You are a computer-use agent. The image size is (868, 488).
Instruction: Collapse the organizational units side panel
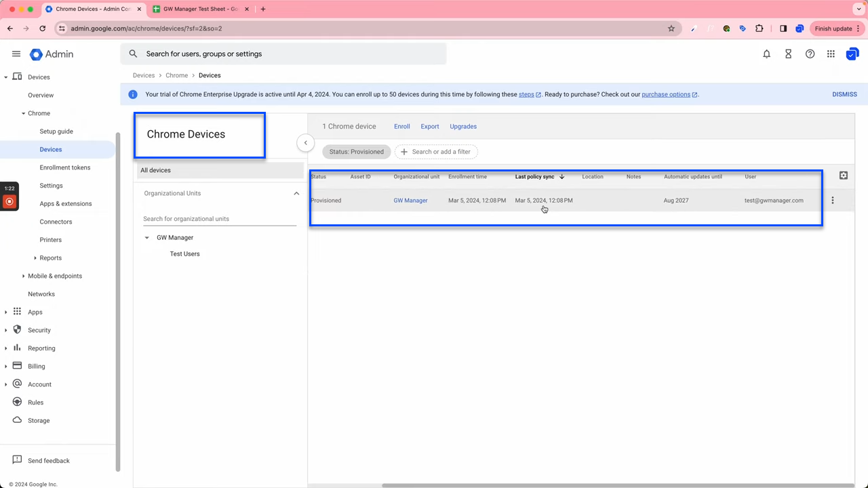click(x=306, y=143)
